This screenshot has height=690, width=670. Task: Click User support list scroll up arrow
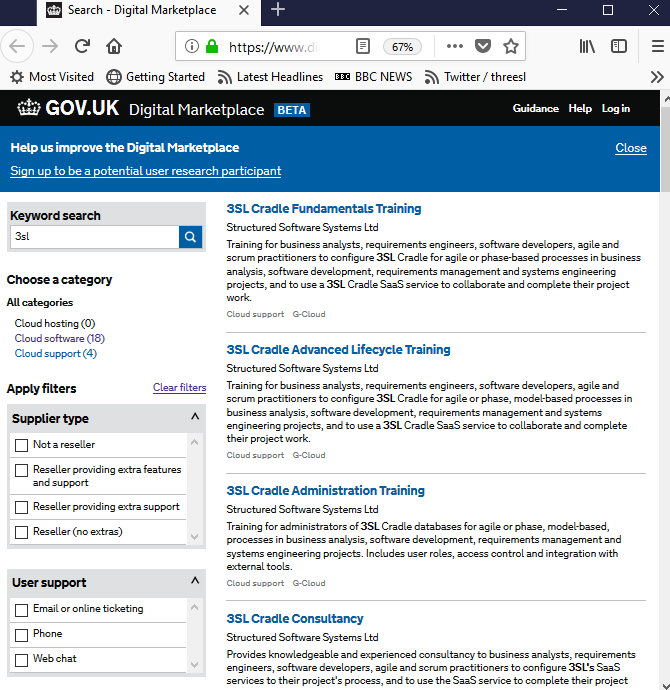point(195,607)
